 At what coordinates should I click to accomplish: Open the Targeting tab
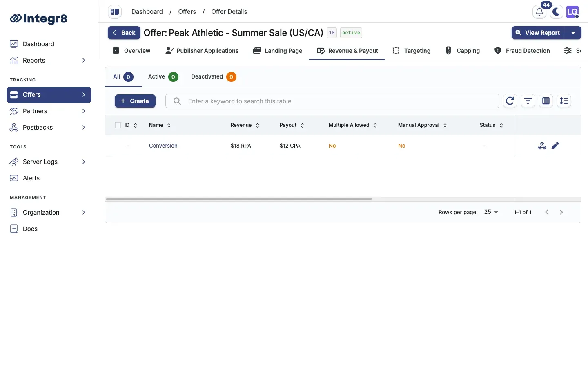pyautogui.click(x=412, y=51)
